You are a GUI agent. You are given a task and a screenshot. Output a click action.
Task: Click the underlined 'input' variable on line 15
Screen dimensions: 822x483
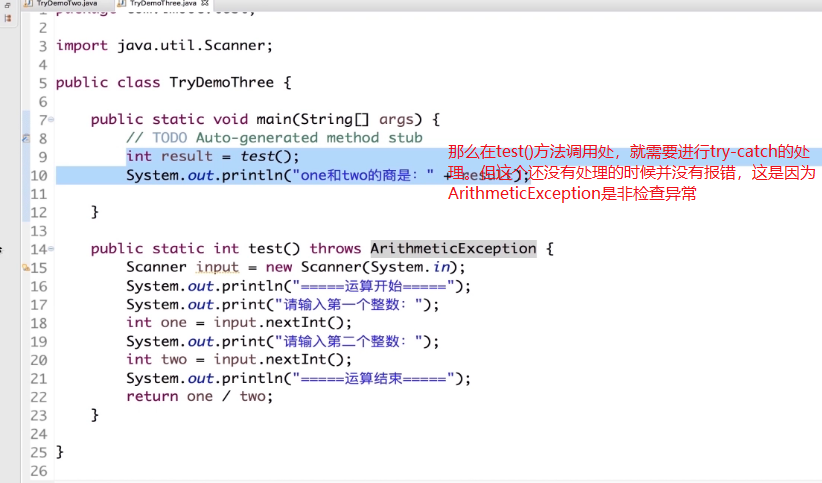tap(218, 267)
